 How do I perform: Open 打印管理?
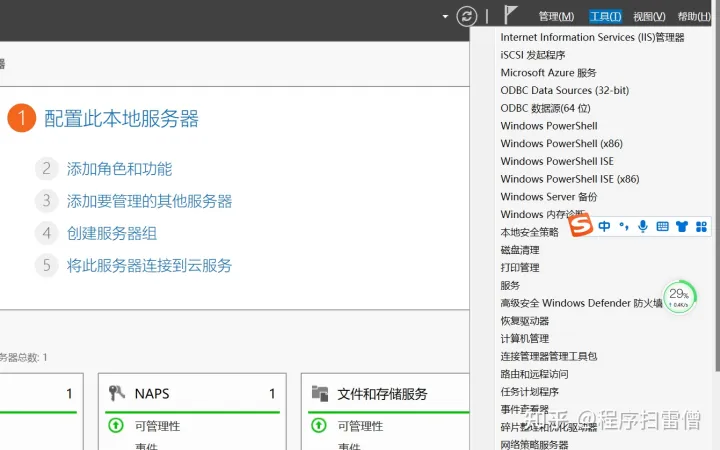click(x=520, y=268)
